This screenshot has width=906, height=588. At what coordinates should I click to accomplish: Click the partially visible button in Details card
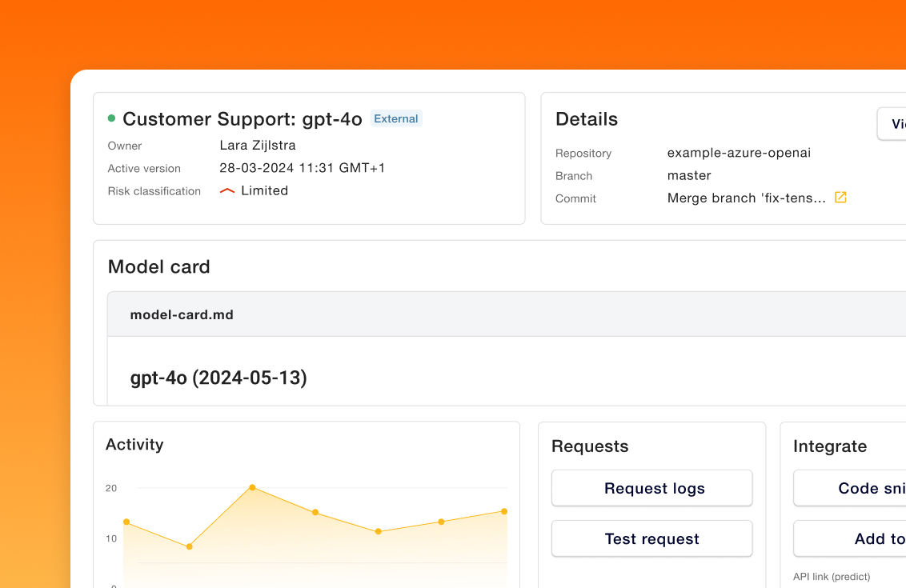coord(892,124)
